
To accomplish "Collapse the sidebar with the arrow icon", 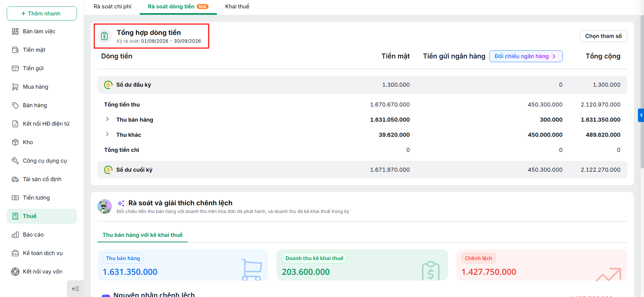I will click(x=75, y=289).
